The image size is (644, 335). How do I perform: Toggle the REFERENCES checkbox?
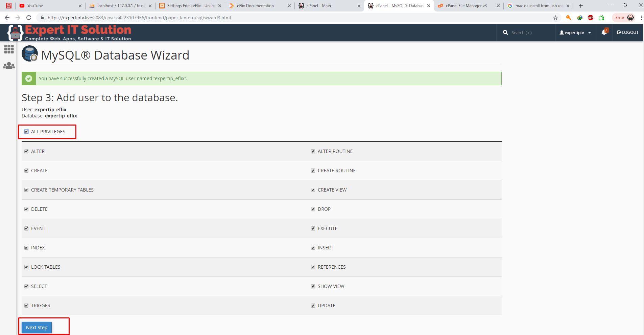pos(313,267)
